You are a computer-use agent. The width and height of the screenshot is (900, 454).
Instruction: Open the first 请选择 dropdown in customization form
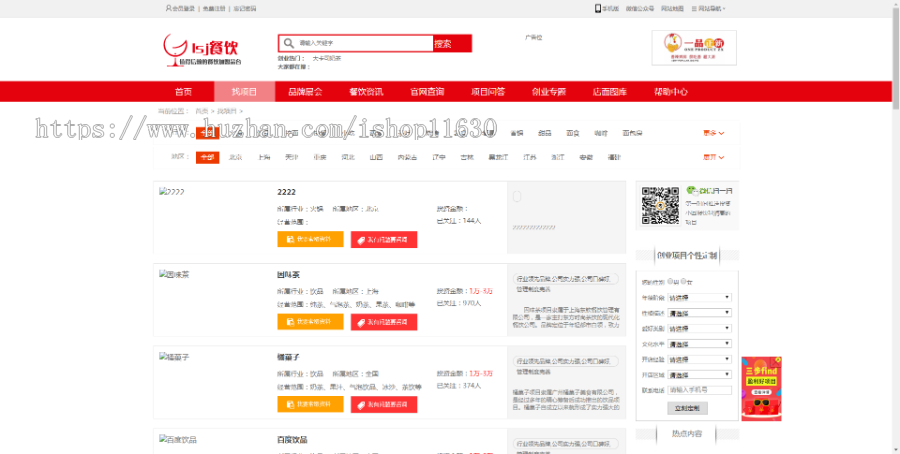click(x=699, y=298)
